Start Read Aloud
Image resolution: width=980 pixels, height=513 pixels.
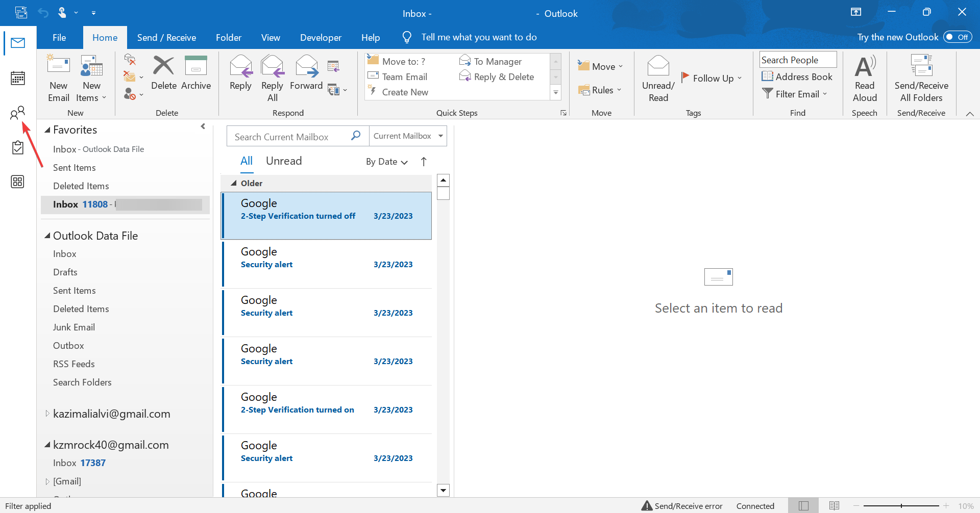[x=864, y=76]
